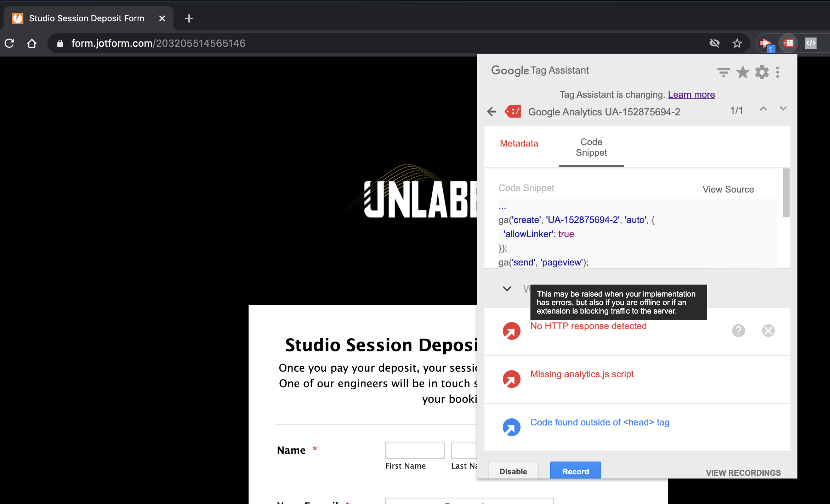Bookmark this page with the star icon
The width and height of the screenshot is (830, 504).
click(737, 43)
